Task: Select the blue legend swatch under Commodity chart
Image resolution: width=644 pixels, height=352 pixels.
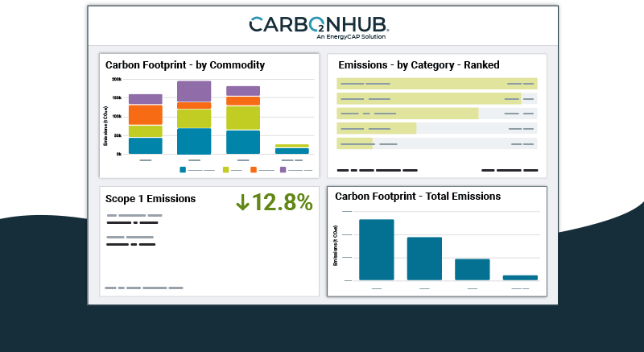Action: [184, 170]
